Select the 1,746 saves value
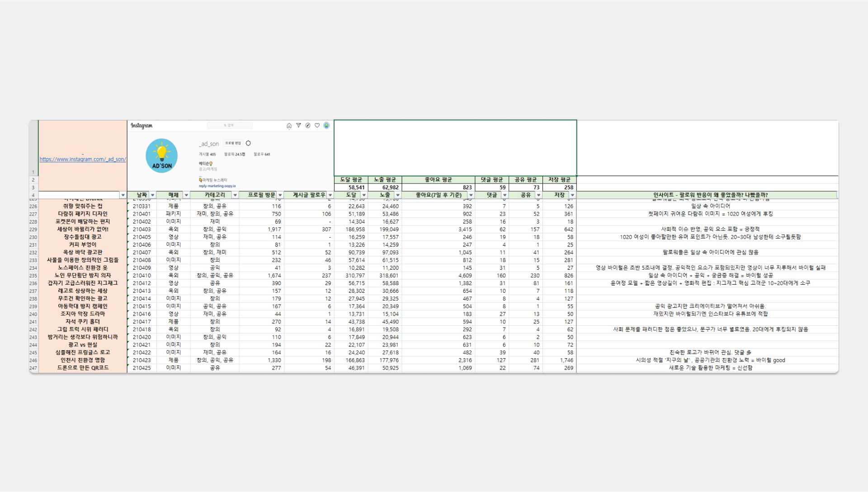This screenshot has height=492, width=868. (x=560, y=361)
